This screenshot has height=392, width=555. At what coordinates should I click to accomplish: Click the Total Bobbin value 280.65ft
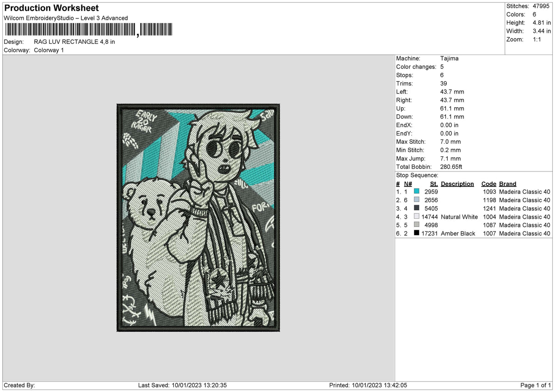point(451,166)
